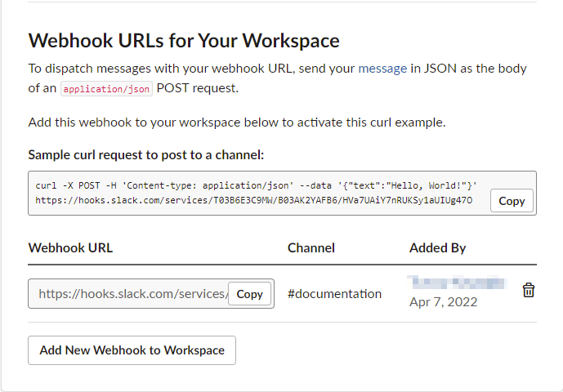Click the "Webhook URLs for Your Workspace" heading
The image size is (563, 392).
(x=184, y=40)
